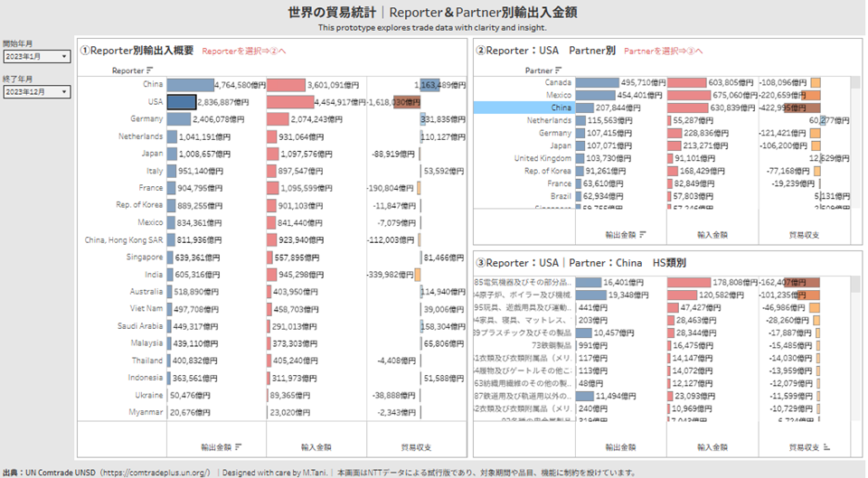Open the 終了年月 dropdown
This screenshot has height=478, width=868.
point(36,91)
